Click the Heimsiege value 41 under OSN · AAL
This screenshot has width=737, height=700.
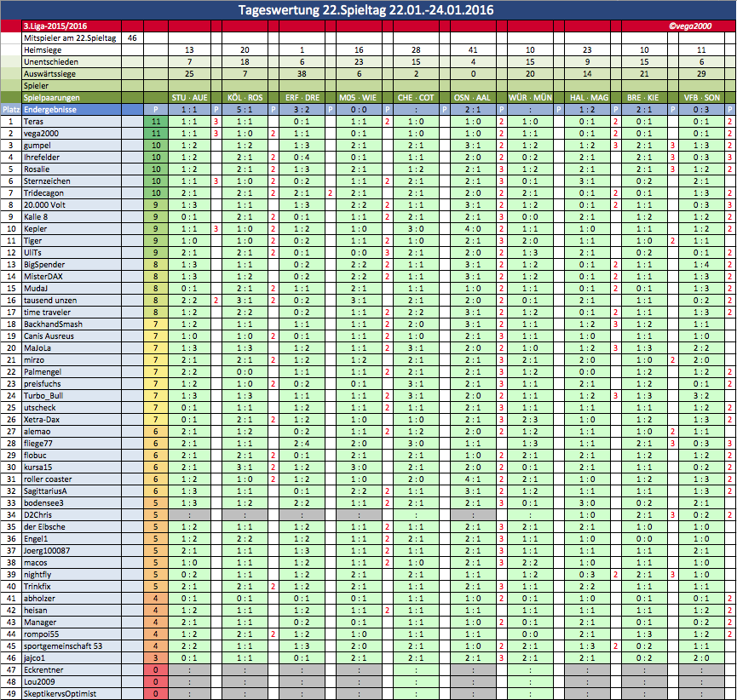coord(473,50)
